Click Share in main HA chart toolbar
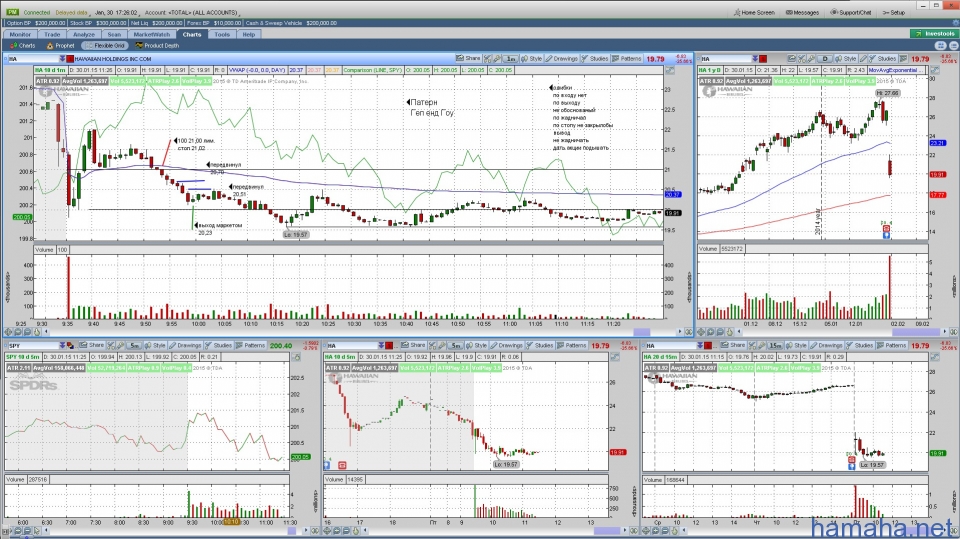This screenshot has height=539, width=960. [468, 59]
